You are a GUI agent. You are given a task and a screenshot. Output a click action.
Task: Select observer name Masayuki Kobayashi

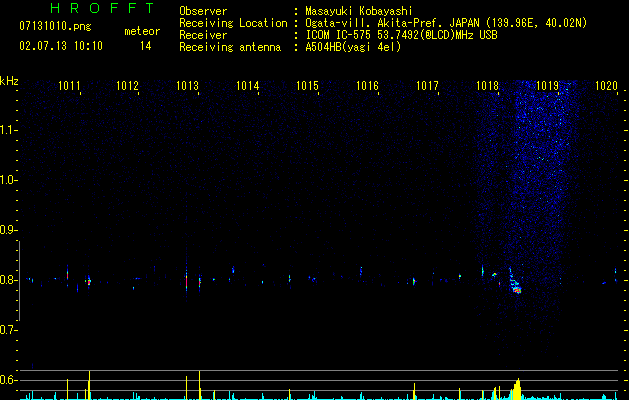pos(359,11)
